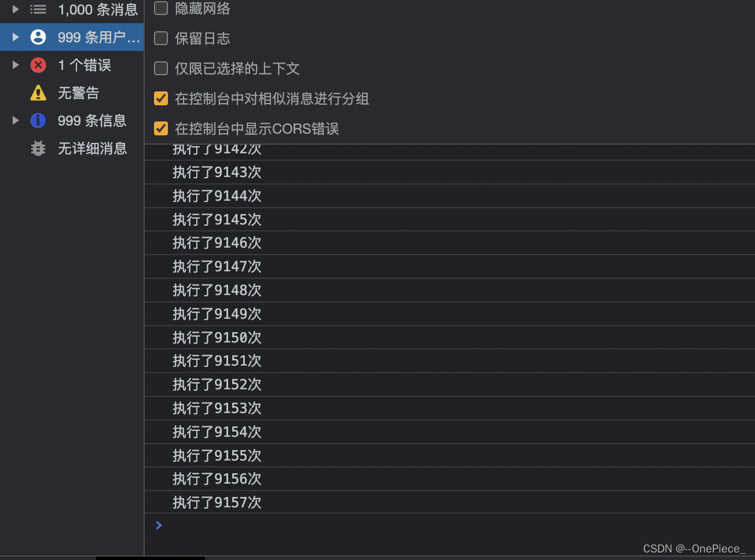Click the 隐藏网络 label text
The width and height of the screenshot is (755, 560).
[x=203, y=8]
